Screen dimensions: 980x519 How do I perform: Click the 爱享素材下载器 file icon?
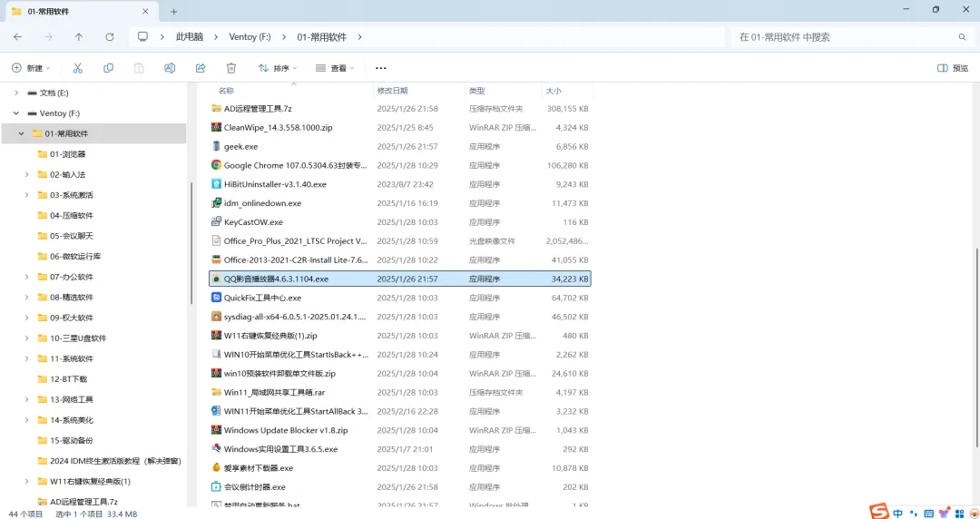pyautogui.click(x=216, y=467)
